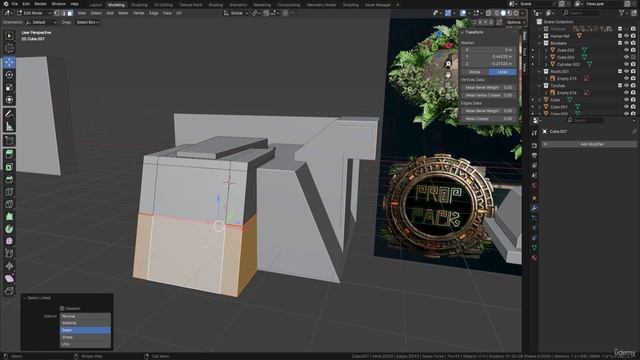Toggle visibility of Human Ref collection
Image resolution: width=640 pixels, height=360 pixels.
click(x=626, y=36)
